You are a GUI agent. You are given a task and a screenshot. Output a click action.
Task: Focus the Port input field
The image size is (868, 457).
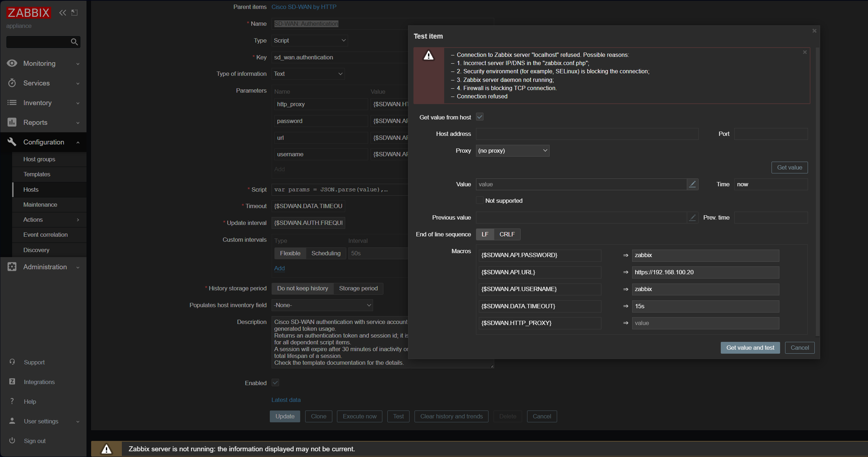[771, 134]
